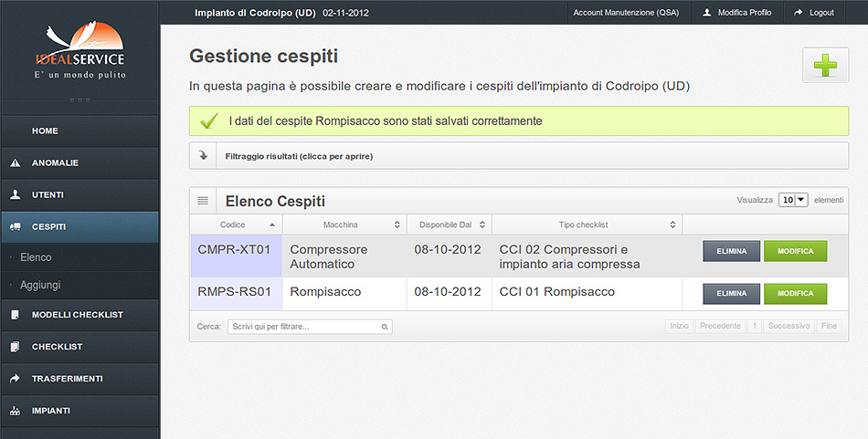The width and height of the screenshot is (868, 439).
Task: Open the Trasferimenti menu item
Action: (x=79, y=379)
